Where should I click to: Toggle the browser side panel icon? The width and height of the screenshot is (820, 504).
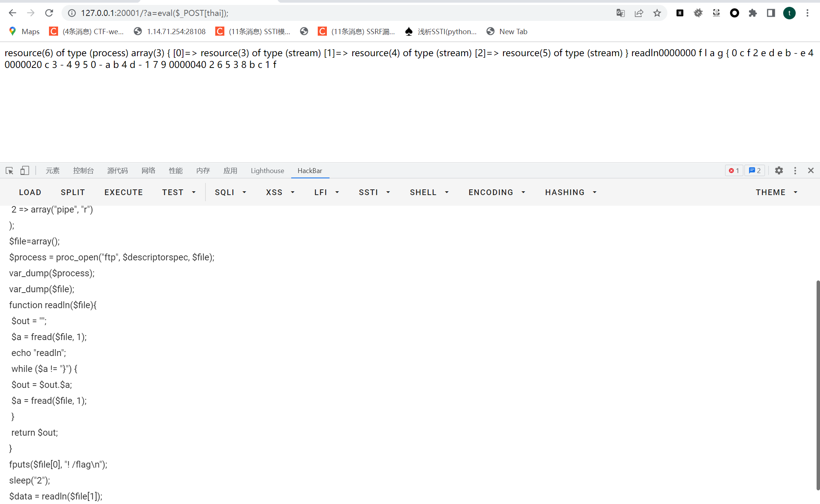coord(771,13)
